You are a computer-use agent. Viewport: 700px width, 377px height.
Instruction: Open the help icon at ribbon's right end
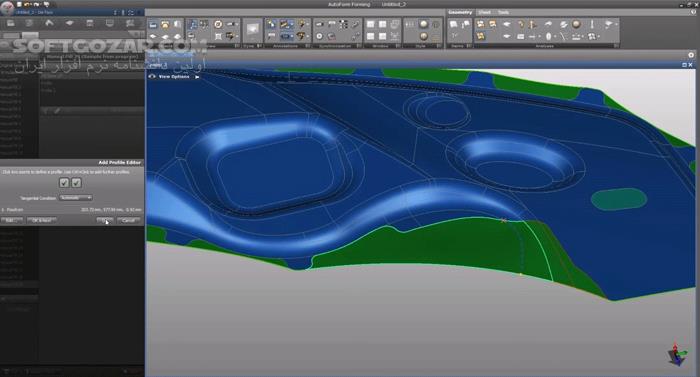pyautogui.click(x=694, y=13)
